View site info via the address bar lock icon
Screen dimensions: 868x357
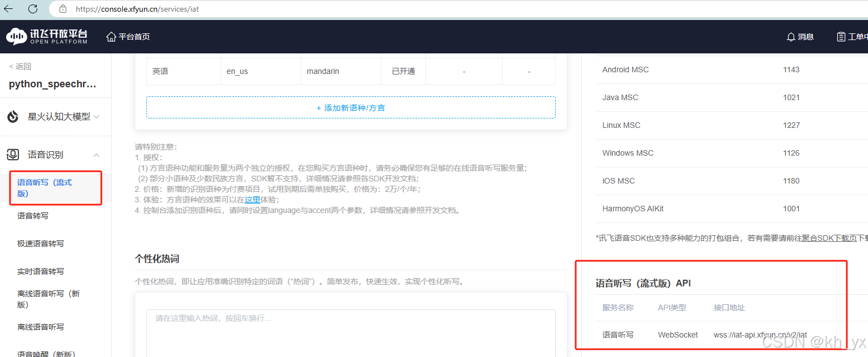click(x=63, y=9)
